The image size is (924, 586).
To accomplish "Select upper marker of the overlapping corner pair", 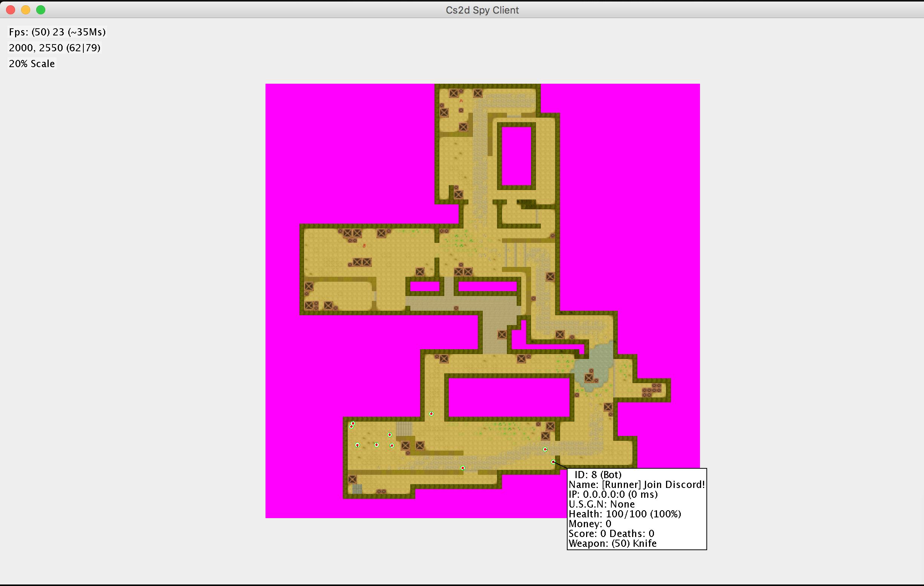I will coord(353,423).
